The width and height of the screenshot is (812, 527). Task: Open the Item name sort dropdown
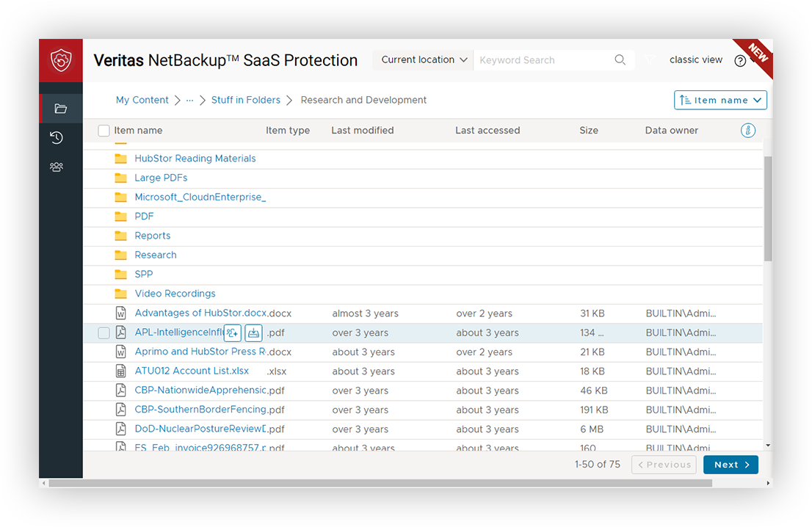point(720,100)
